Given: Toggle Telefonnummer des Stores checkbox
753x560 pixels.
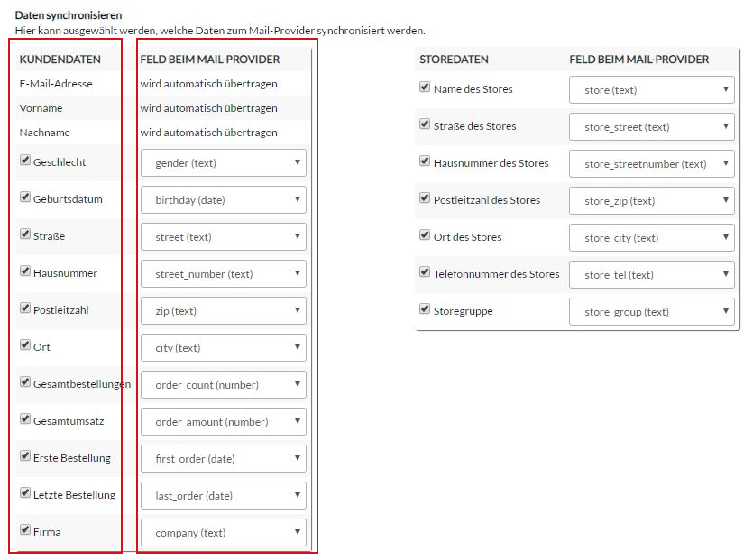Looking at the screenshot, I should coord(425,271).
